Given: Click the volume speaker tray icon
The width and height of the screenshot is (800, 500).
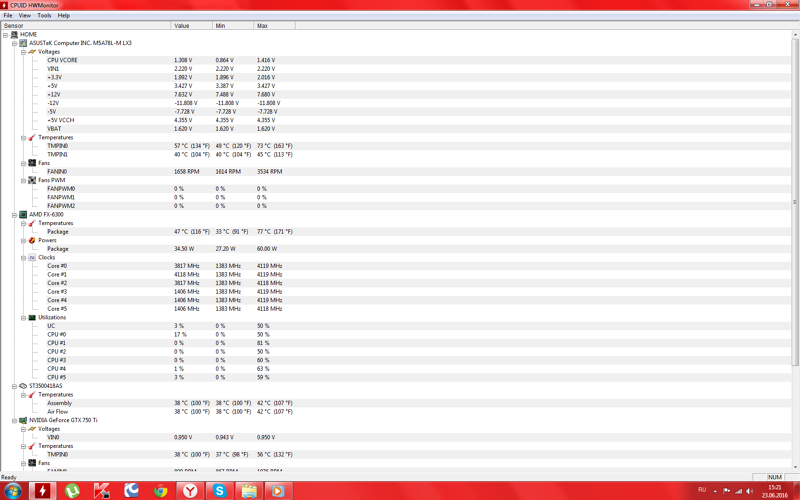Looking at the screenshot, I should pyautogui.click(x=749, y=491).
